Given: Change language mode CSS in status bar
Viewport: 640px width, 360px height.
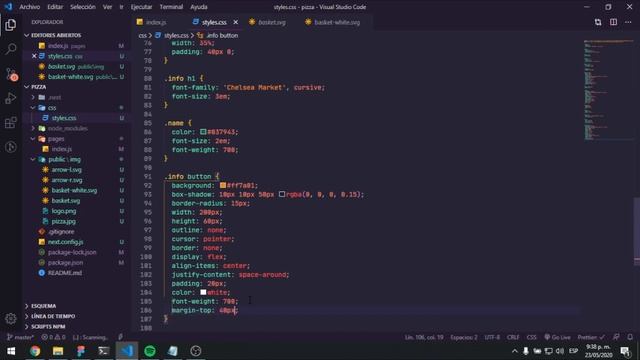Looking at the screenshot, I should (531, 337).
